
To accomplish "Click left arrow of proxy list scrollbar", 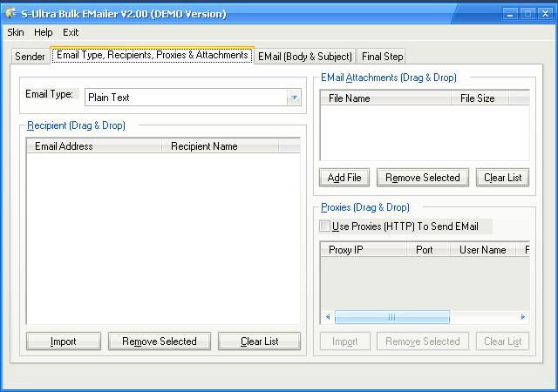I will [x=328, y=317].
